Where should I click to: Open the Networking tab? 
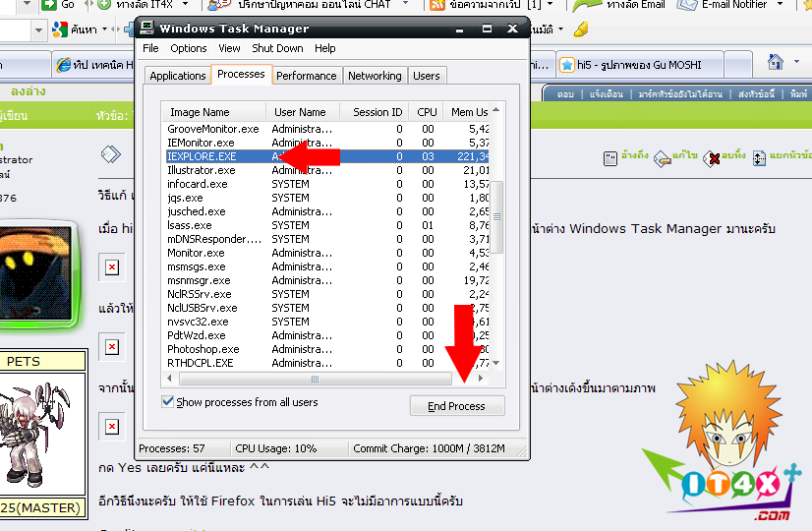point(375,76)
